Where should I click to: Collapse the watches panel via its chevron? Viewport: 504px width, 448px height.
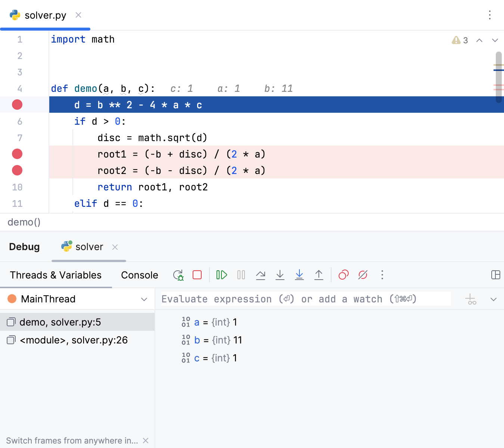(494, 299)
